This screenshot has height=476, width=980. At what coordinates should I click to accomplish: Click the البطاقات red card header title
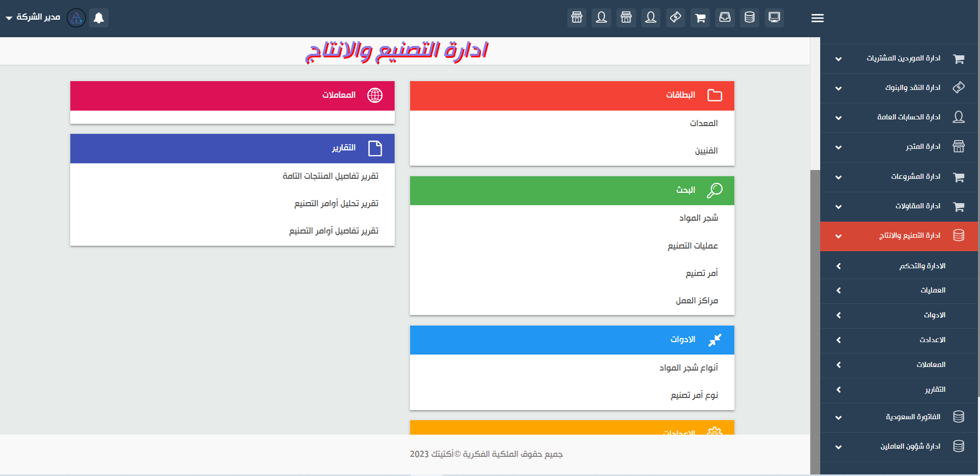680,95
